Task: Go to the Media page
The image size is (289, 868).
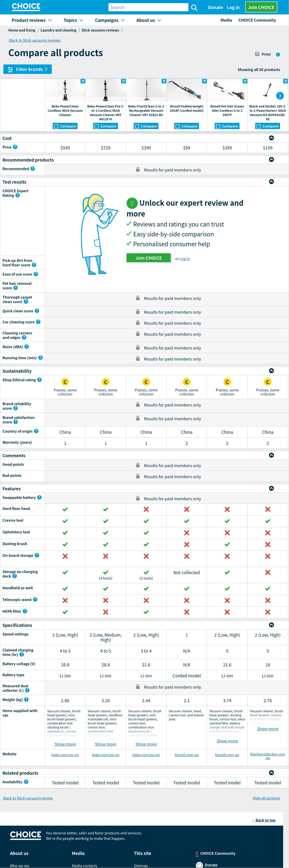Action: point(226,20)
